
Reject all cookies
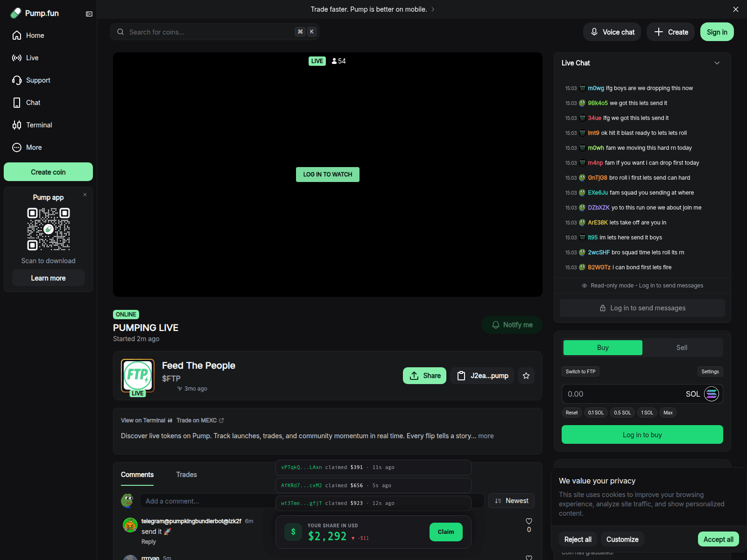[x=578, y=539]
